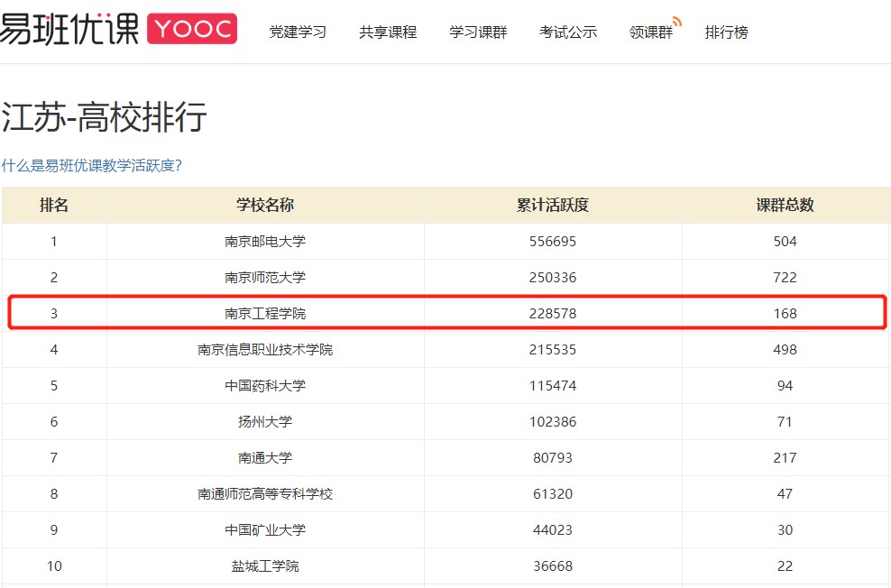Viewport: 891px width, 588px height.
Task: Click the 易班优课 YOOC logo
Action: (x=118, y=29)
